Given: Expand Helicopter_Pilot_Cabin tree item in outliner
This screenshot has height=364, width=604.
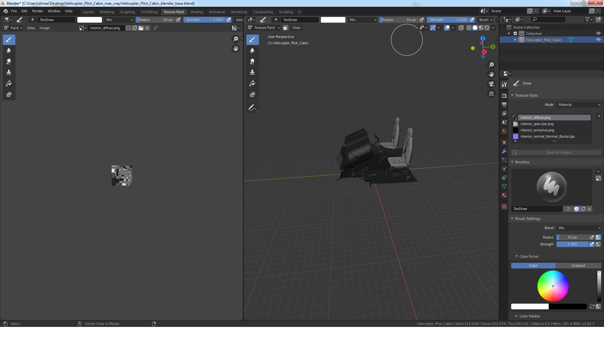Looking at the screenshot, I should [x=515, y=40].
